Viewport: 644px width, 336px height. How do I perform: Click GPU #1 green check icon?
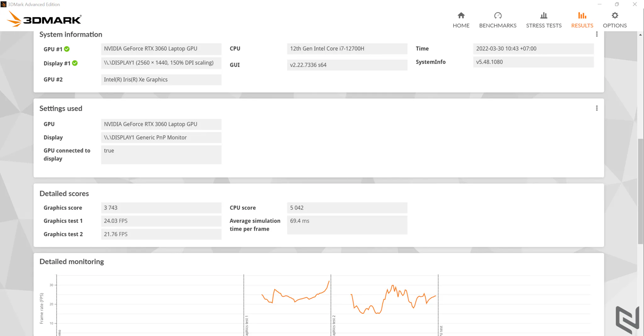[67, 49]
